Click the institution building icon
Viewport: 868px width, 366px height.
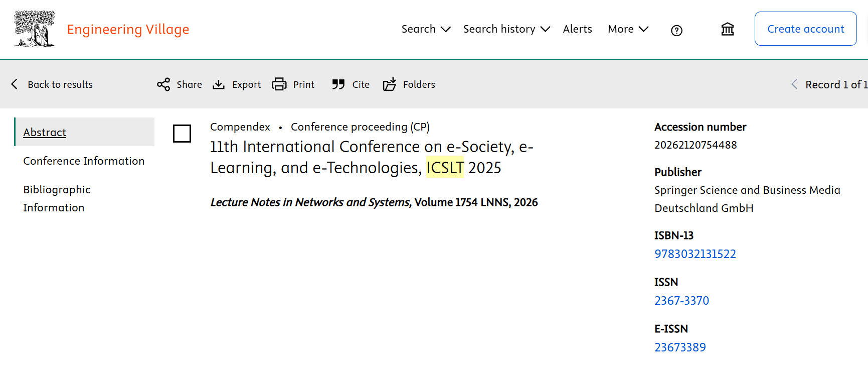tap(728, 29)
